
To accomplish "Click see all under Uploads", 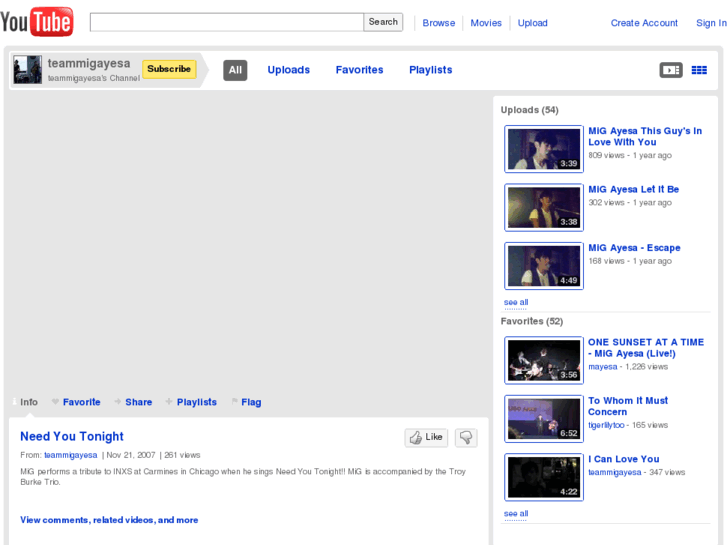I will click(x=516, y=302).
